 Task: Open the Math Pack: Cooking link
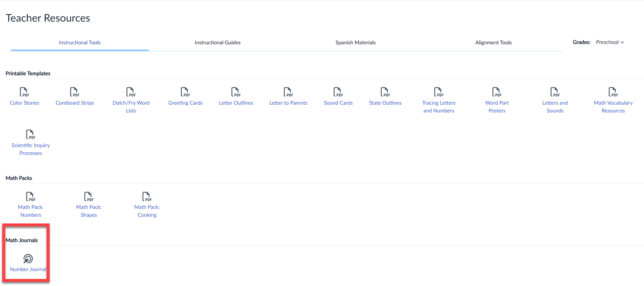(x=147, y=211)
